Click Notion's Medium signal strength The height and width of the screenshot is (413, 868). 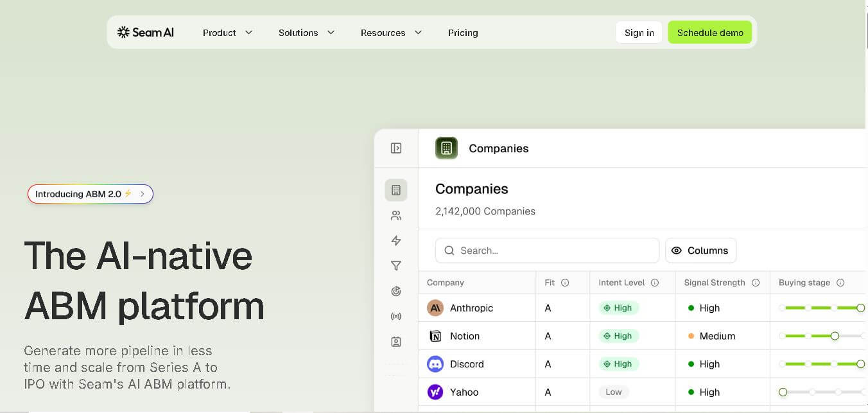click(x=712, y=336)
